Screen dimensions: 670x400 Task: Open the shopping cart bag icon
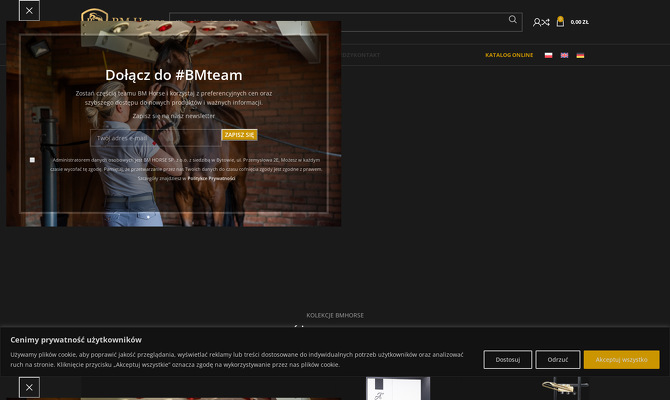point(560,21)
